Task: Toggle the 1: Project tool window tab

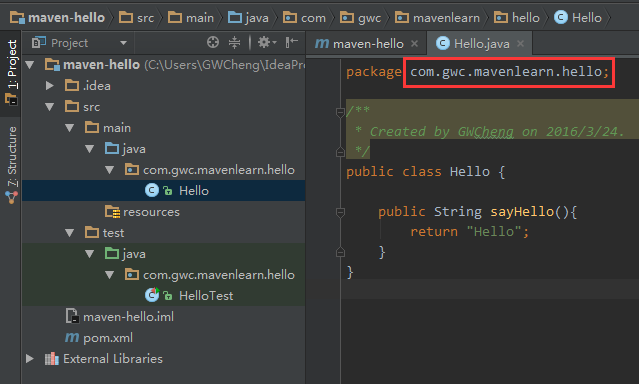Action: (11, 73)
